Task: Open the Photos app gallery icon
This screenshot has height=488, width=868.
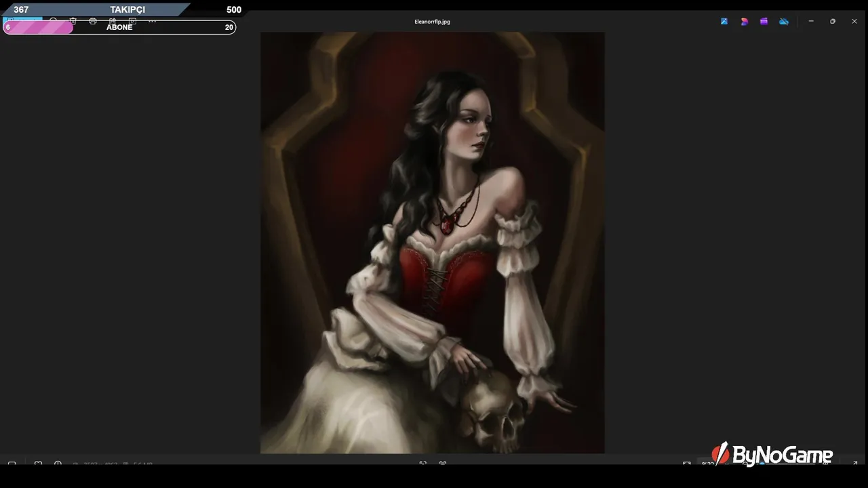Action: pyautogui.click(x=724, y=22)
